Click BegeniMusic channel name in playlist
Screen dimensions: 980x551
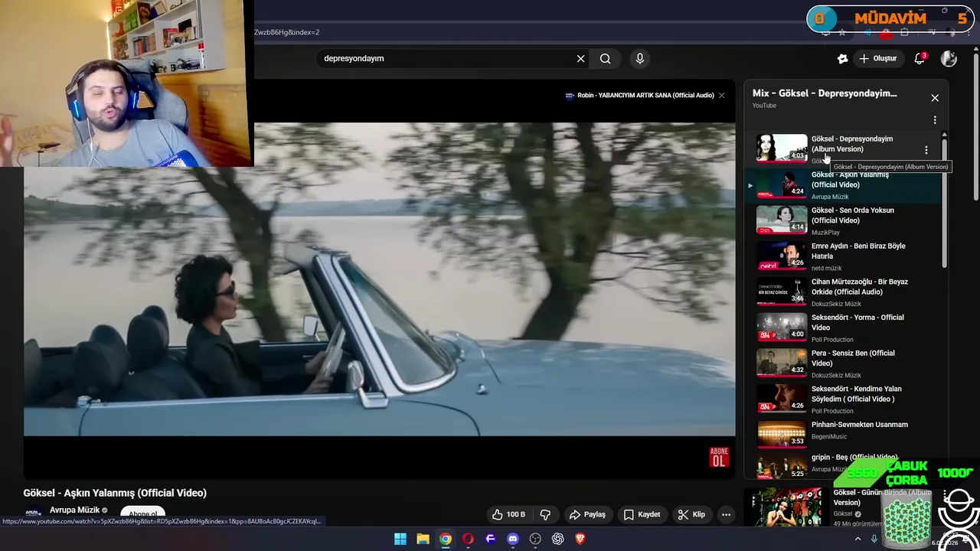coord(829,437)
